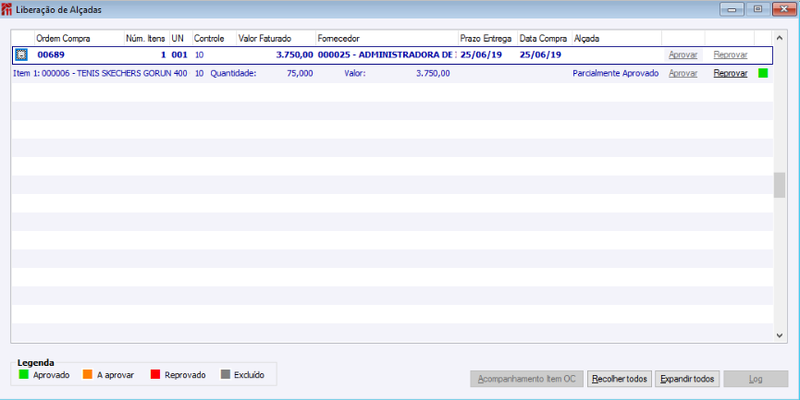Click the app icon in title bar

7,10
